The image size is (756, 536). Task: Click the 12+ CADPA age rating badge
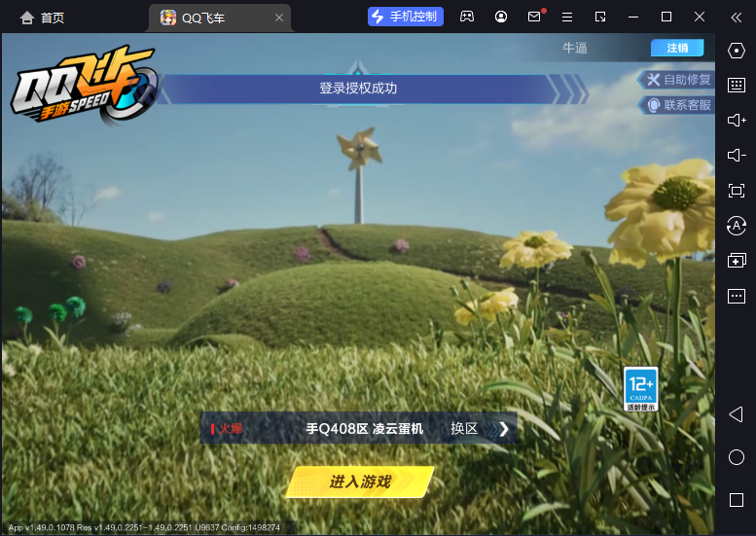coord(641,389)
